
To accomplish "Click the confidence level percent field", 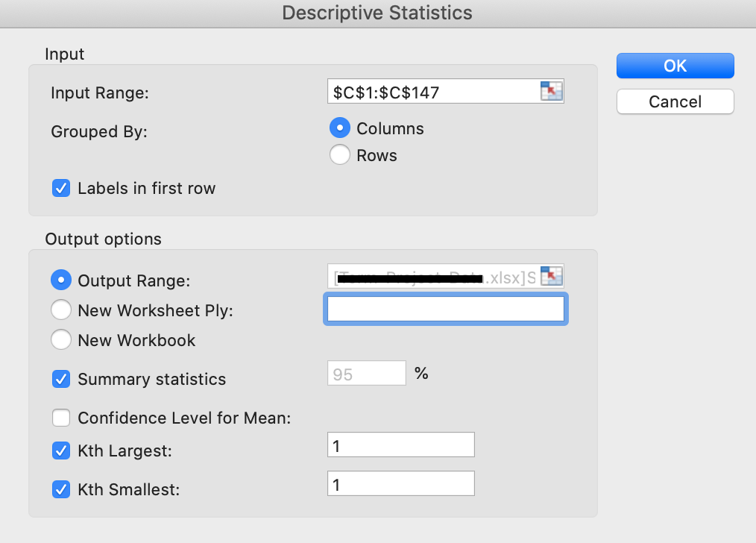I will tap(366, 373).
